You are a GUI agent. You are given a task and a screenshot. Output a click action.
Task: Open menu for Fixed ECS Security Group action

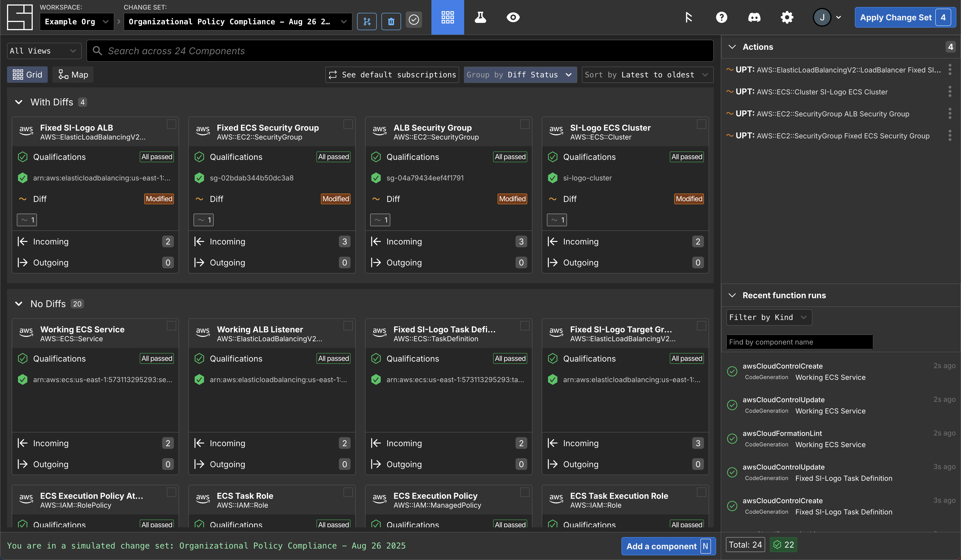click(950, 135)
